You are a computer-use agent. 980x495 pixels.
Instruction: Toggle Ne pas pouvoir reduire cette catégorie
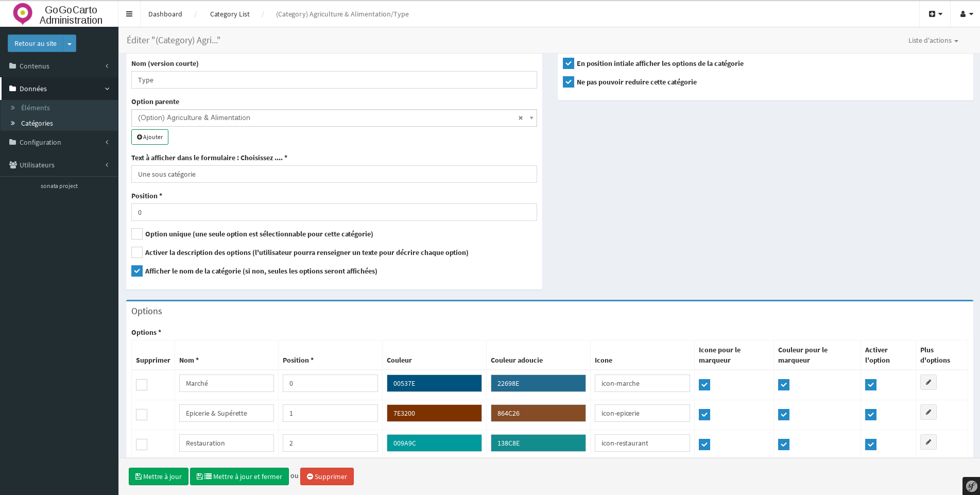point(569,82)
